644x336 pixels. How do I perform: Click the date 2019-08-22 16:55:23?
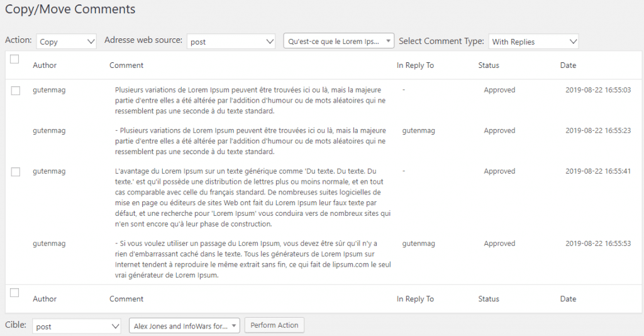tap(598, 131)
